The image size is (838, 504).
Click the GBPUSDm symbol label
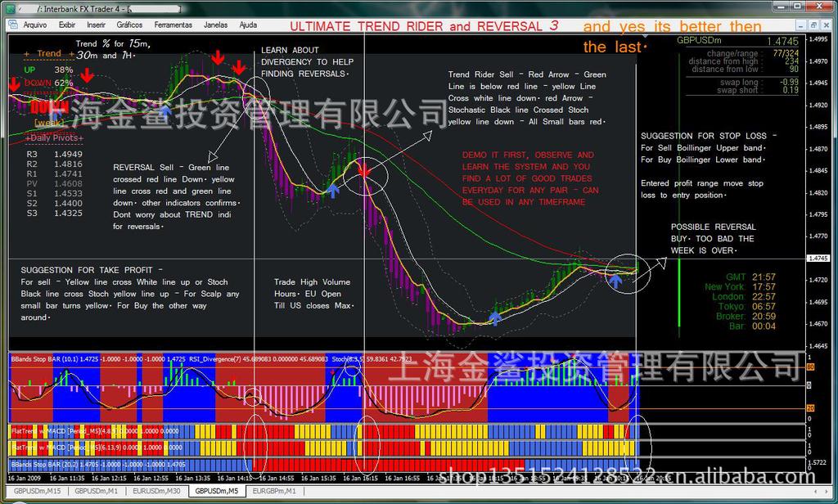click(699, 41)
